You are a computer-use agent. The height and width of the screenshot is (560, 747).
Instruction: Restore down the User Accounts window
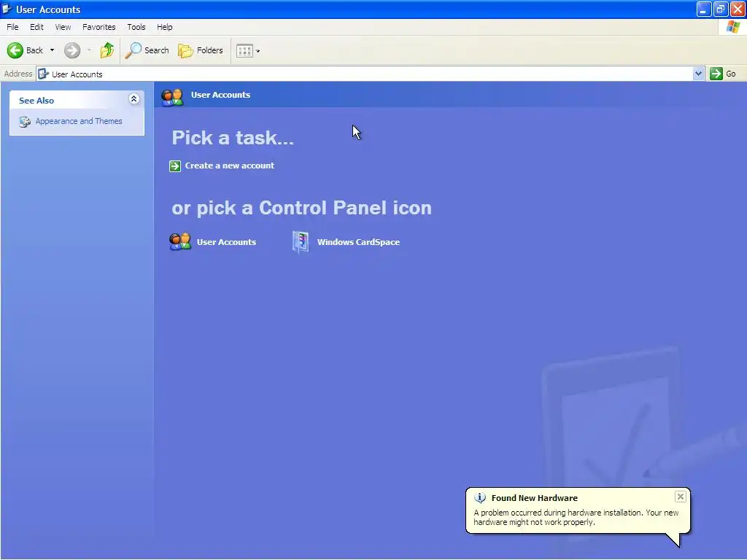point(721,9)
